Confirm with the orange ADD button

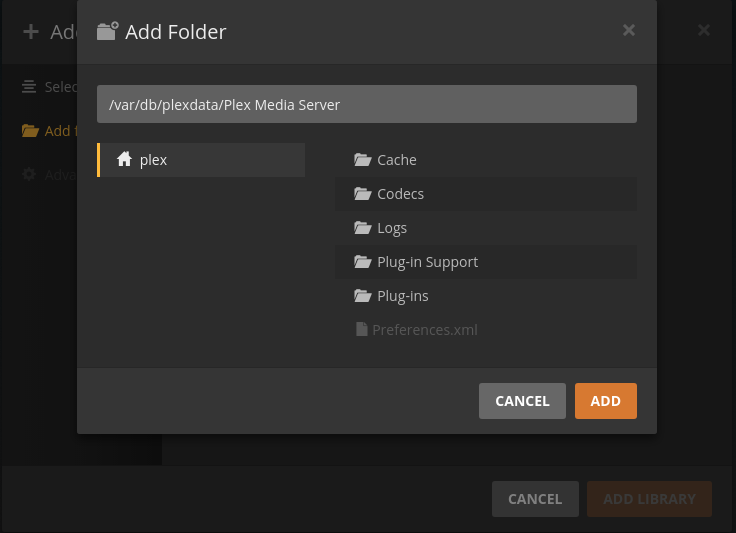click(606, 401)
